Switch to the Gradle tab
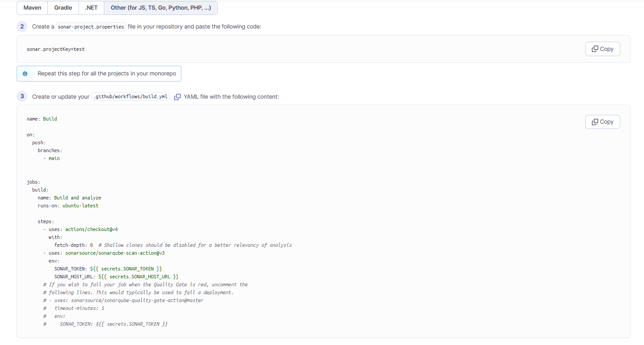This screenshot has width=644, height=345. 63,8
